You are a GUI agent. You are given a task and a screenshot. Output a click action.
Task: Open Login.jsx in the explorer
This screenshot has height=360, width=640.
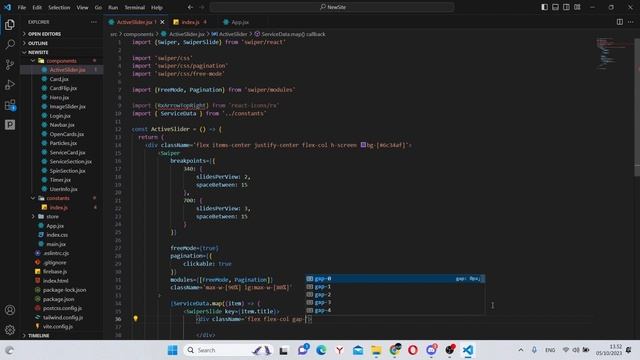tap(60, 116)
